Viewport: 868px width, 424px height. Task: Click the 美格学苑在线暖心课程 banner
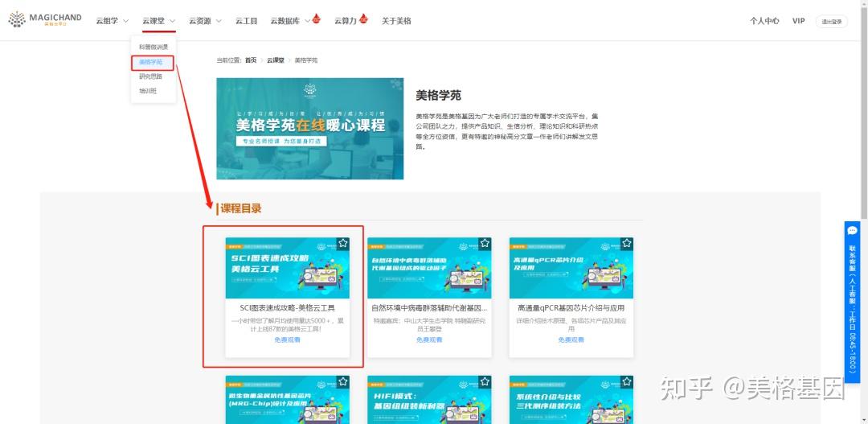pyautogui.click(x=310, y=129)
